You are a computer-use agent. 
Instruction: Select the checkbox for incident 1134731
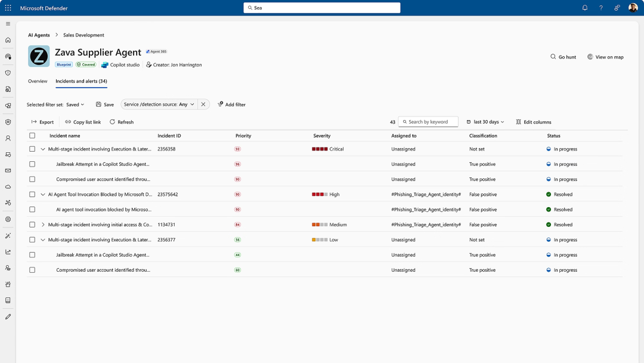tap(32, 225)
